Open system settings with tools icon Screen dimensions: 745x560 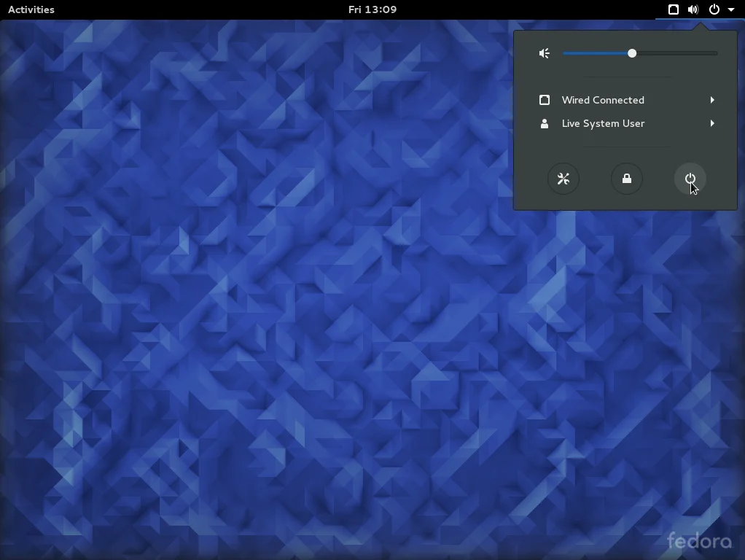tap(563, 179)
